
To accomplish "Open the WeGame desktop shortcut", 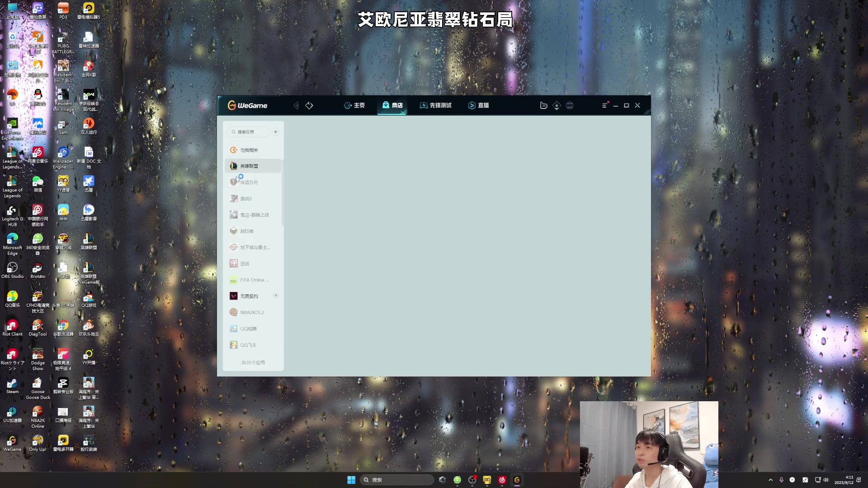I will tap(12, 443).
